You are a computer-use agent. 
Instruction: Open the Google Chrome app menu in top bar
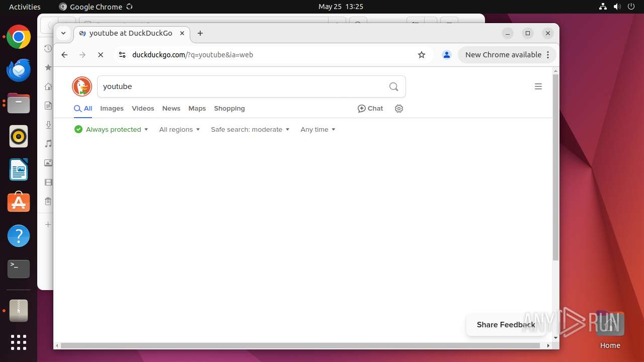point(96,7)
